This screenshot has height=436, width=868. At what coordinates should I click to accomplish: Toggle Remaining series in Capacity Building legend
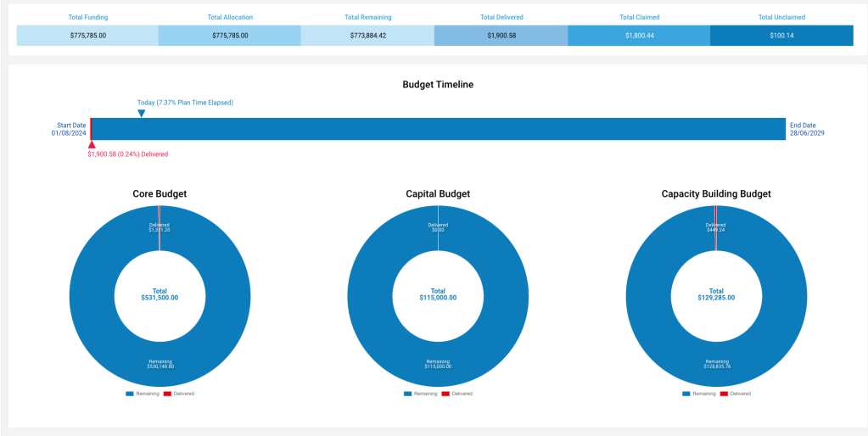point(704,394)
